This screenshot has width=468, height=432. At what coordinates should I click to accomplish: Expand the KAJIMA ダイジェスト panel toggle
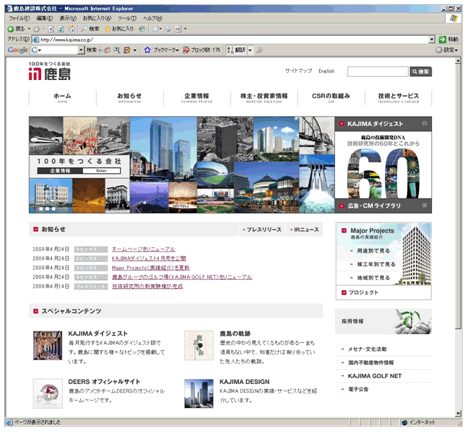point(424,123)
